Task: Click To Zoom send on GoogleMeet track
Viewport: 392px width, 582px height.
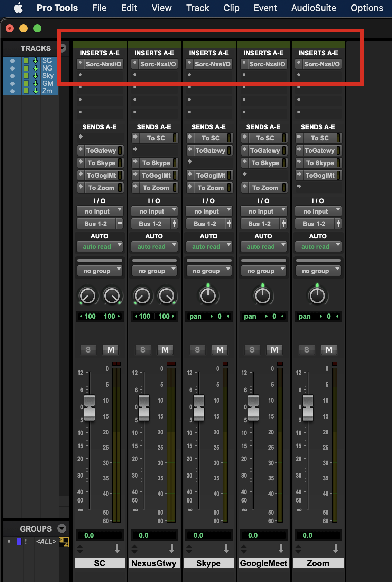Action: 265,188
